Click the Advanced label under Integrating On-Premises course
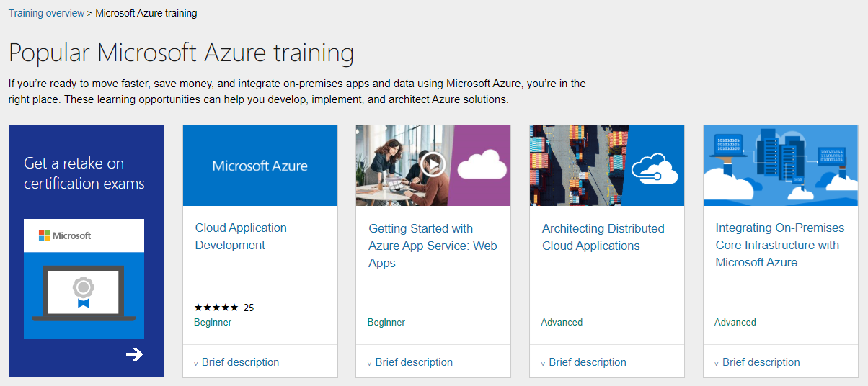This screenshot has width=868, height=386. [x=735, y=322]
